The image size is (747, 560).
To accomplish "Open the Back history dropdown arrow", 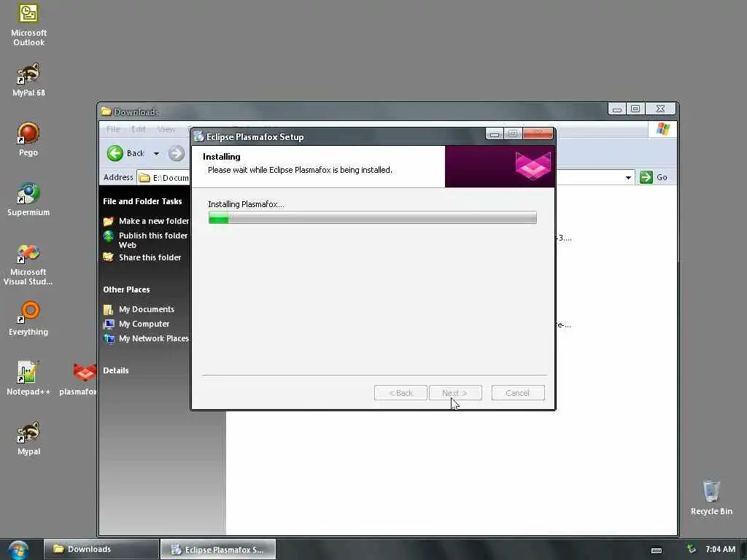I will 156,154.
